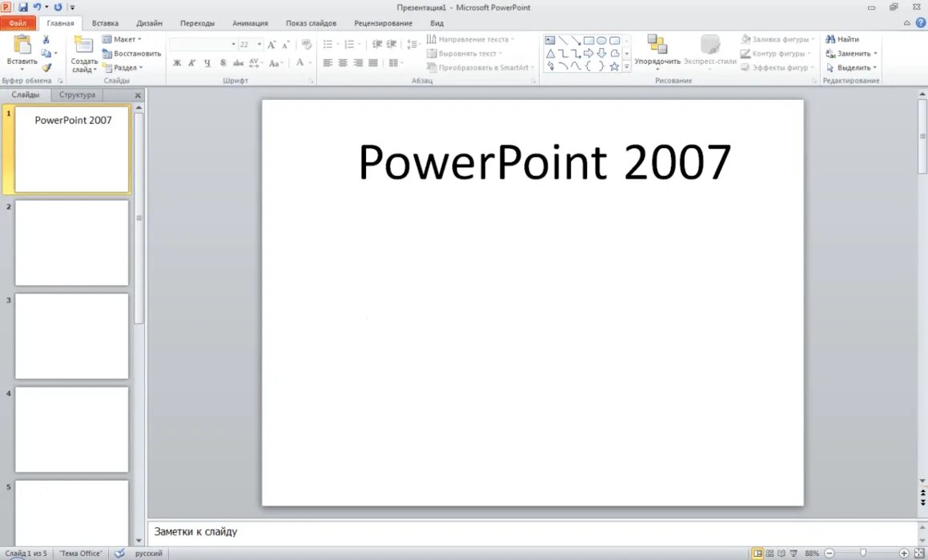The width and height of the screenshot is (928, 560).
Task: Close the slides pane with the X
Action: tap(138, 94)
